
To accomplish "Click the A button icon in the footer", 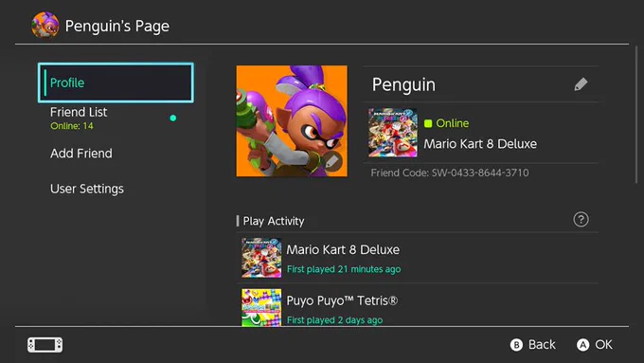I will point(582,344).
